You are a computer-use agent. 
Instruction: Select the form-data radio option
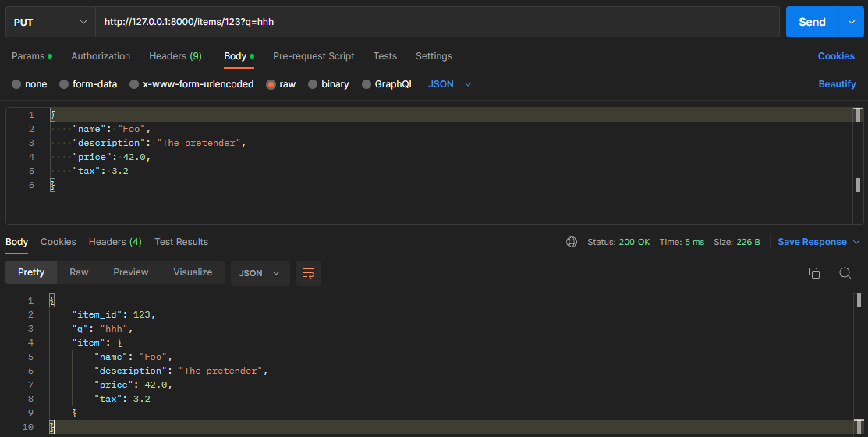pos(64,84)
